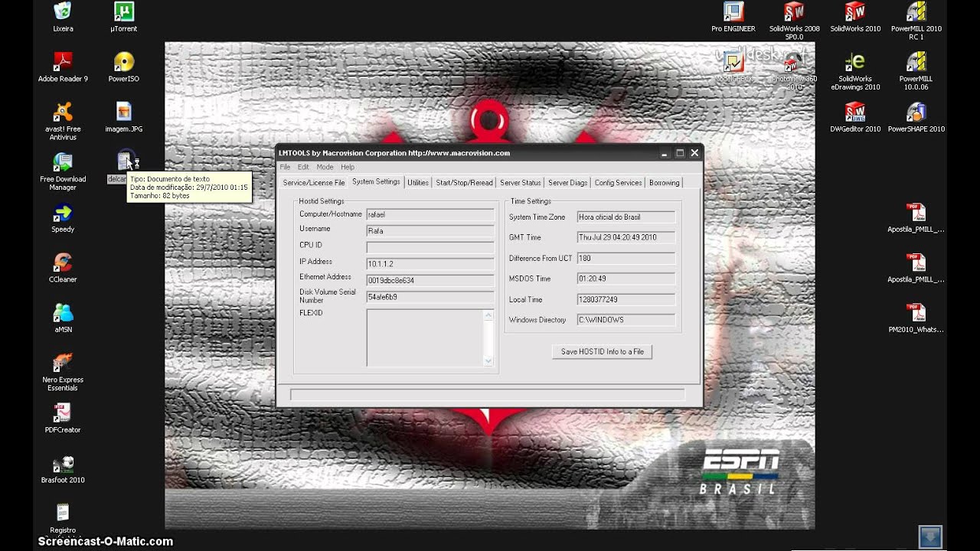Click the Disk Volume Serial Number field
This screenshot has height=551, width=980.
coord(430,297)
